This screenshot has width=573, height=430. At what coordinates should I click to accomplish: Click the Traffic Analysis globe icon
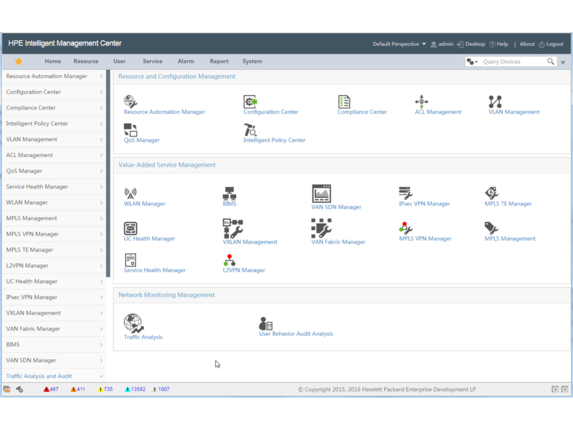point(133,323)
